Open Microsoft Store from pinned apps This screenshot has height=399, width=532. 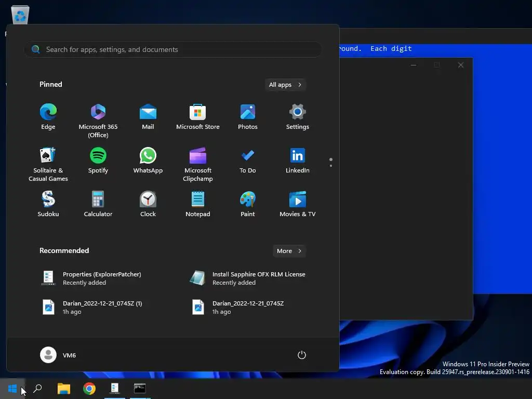pyautogui.click(x=198, y=117)
